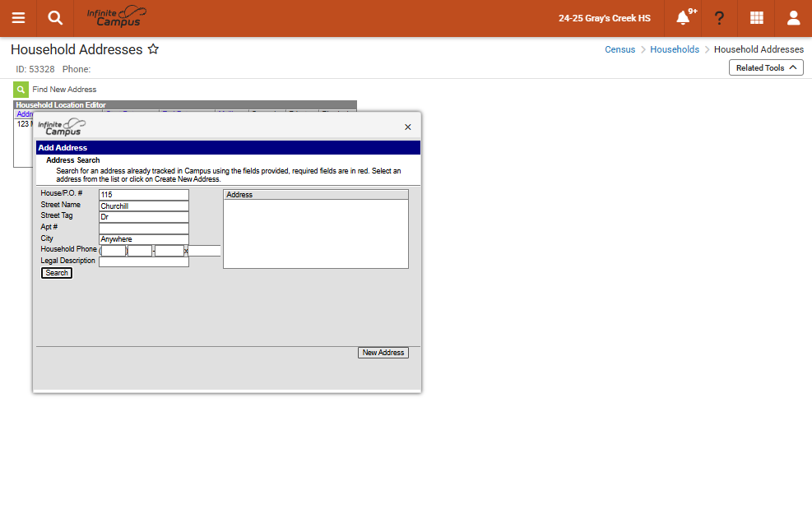Click Find New Address text
The height and width of the screenshot is (527, 812).
pos(64,90)
